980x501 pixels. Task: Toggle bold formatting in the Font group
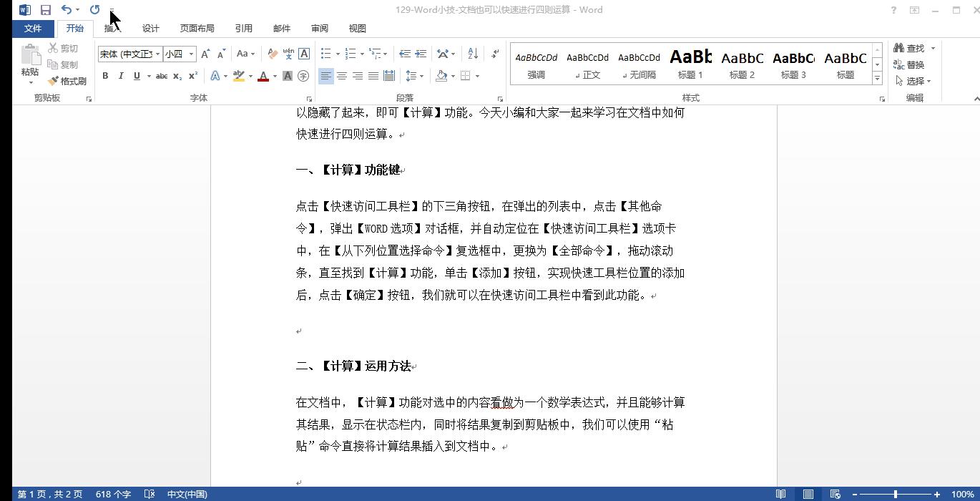click(105, 75)
